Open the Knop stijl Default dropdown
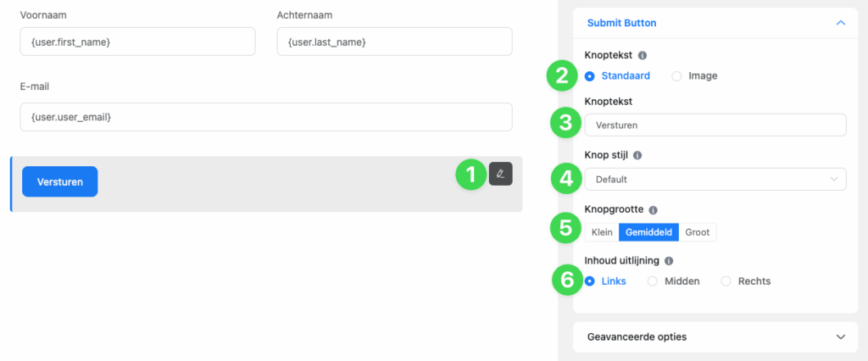This screenshot has width=868, height=361. (x=715, y=180)
